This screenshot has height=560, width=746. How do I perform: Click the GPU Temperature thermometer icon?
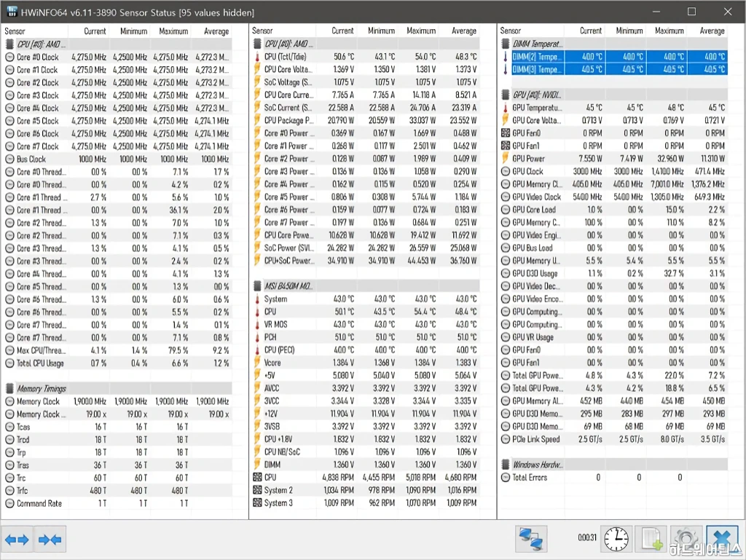(506, 108)
